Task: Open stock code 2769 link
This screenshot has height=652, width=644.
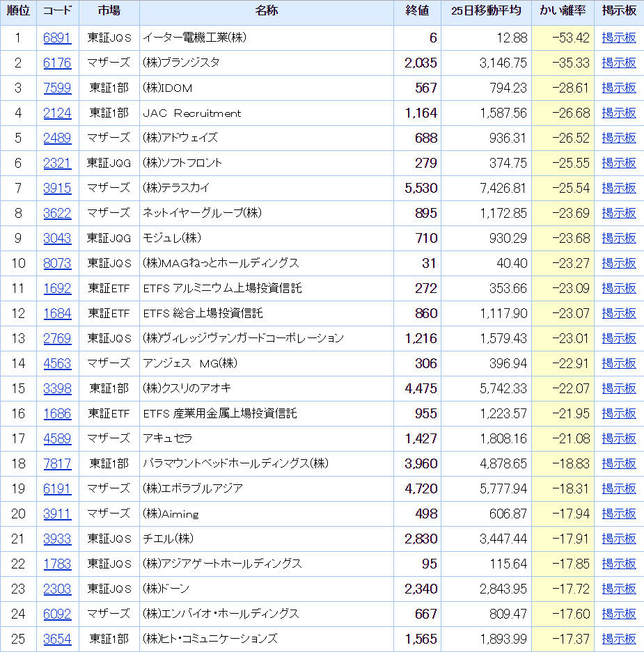Action: tap(57, 338)
